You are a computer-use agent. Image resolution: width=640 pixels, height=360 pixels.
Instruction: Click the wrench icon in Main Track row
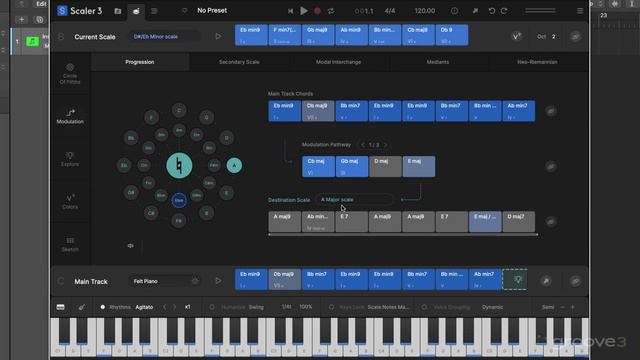pos(546,281)
